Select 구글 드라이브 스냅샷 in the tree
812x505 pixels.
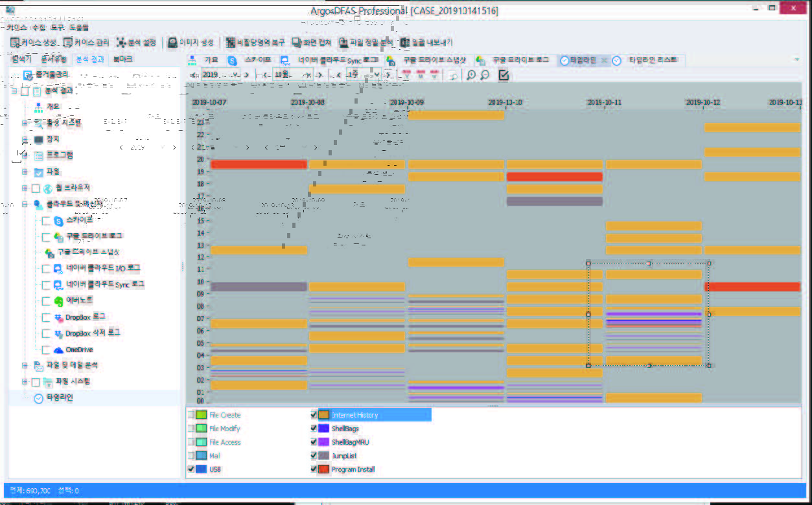tap(89, 252)
